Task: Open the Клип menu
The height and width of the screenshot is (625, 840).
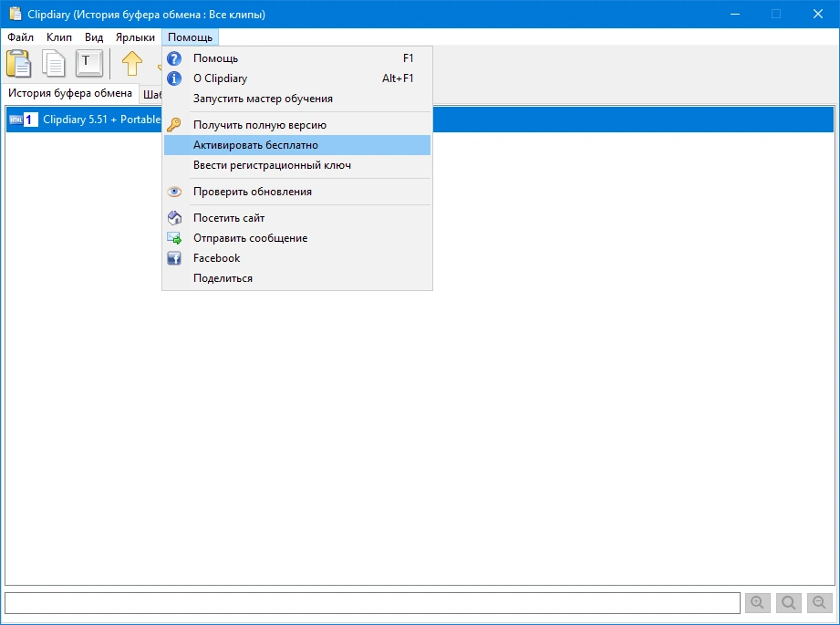Action: [59, 37]
